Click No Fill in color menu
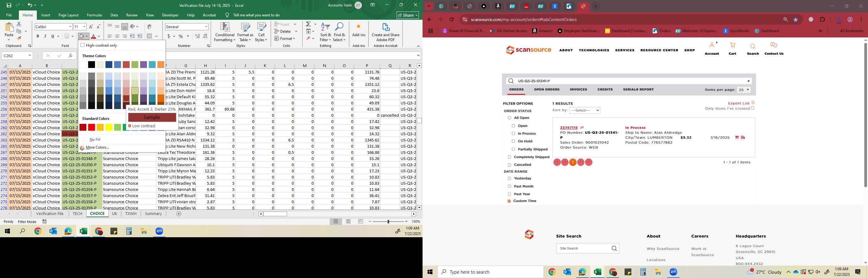The height and width of the screenshot is (278, 868). [95, 139]
